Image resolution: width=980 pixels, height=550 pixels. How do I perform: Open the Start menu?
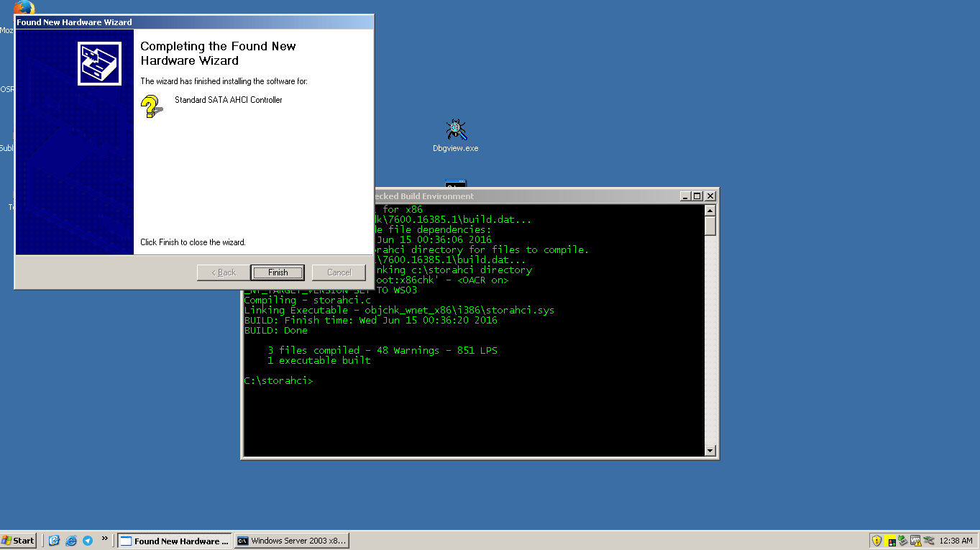click(19, 541)
